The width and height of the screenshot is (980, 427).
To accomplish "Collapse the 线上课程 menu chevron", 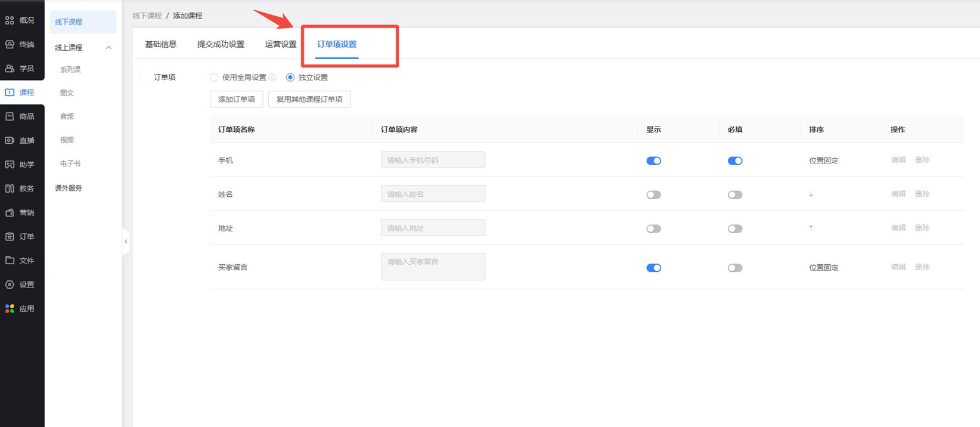I will coord(108,48).
